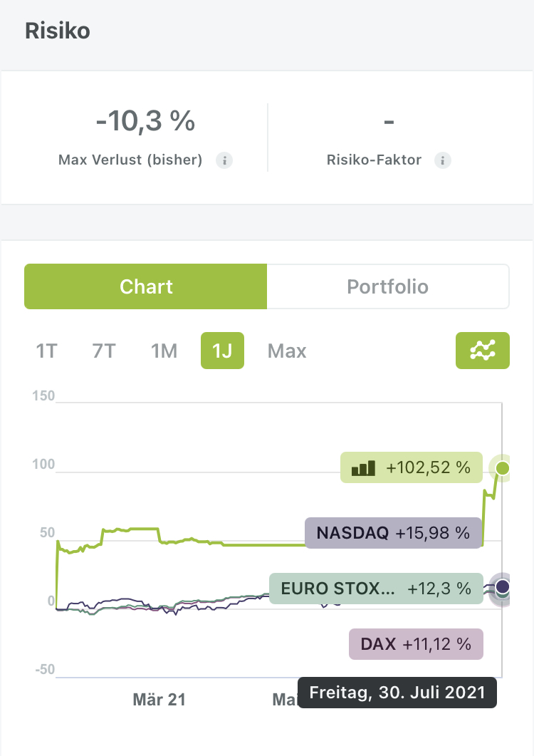The height and width of the screenshot is (756, 534).
Task: Click info icon beside Risiko-Faktor
Action: coord(443,160)
